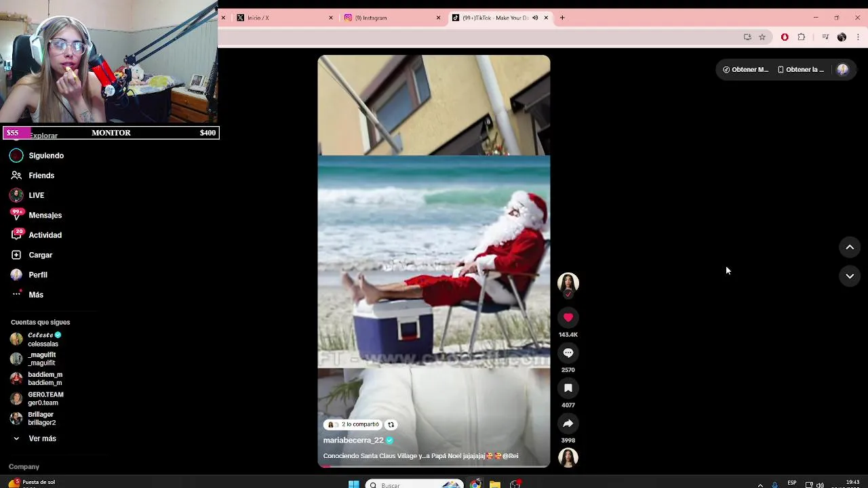The height and width of the screenshot is (488, 868).
Task: Expand 'Ver más' followed accounts
Action: coord(35,439)
